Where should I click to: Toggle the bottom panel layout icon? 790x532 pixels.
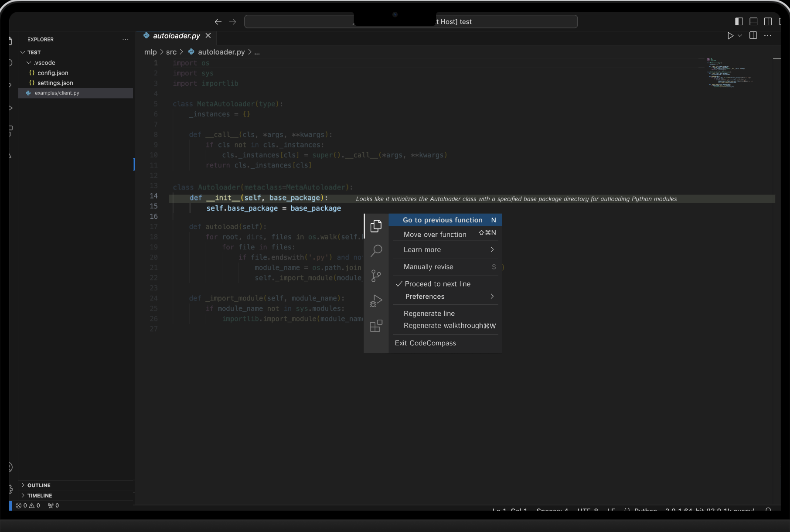[x=753, y=21]
